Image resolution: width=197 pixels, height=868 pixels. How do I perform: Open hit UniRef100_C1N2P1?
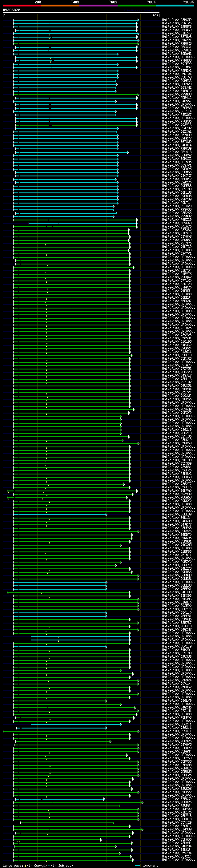[x=177, y=40]
